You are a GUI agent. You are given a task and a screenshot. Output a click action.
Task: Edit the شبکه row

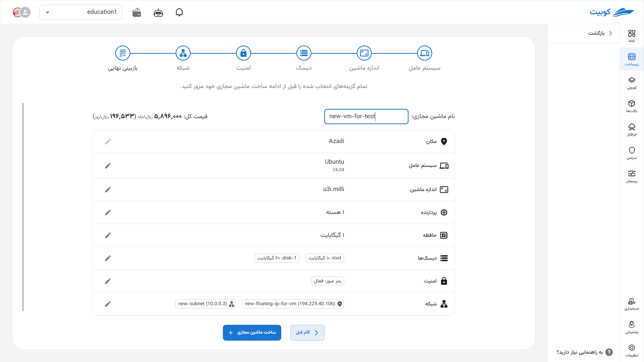pyautogui.click(x=108, y=304)
